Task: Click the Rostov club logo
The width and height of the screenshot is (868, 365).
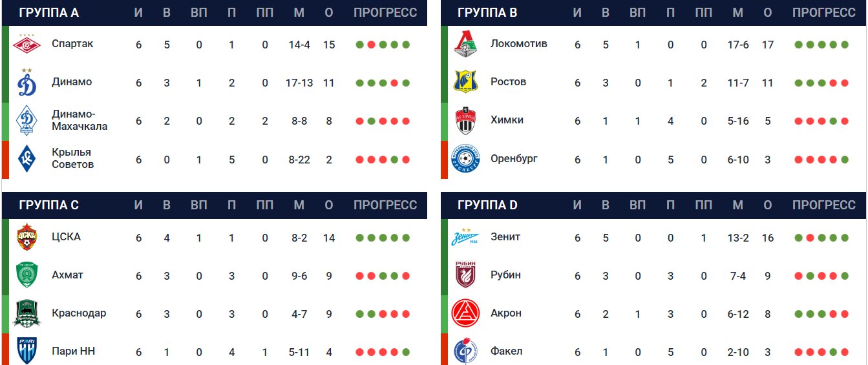Action: 465,82
